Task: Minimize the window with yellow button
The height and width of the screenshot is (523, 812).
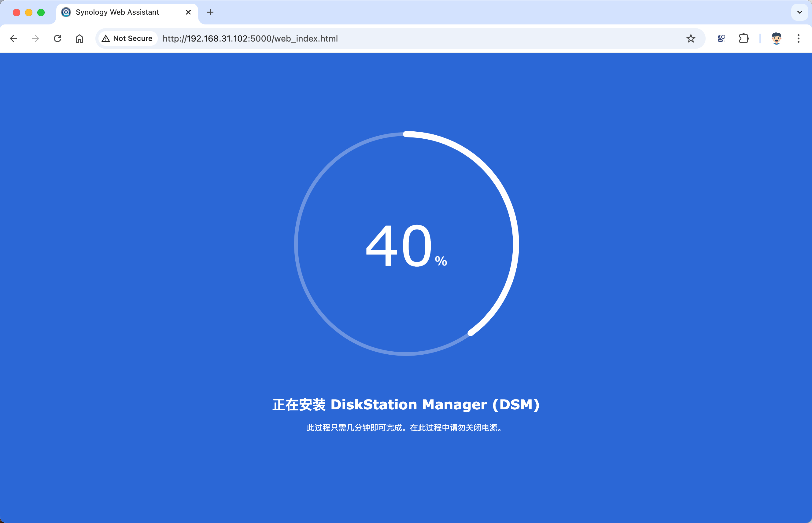Action: pyautogui.click(x=29, y=13)
